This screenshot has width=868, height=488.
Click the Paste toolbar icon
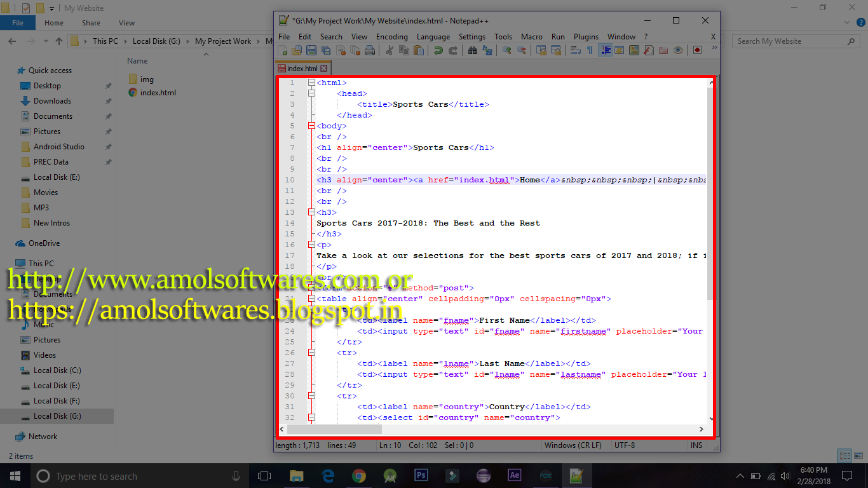click(x=418, y=50)
